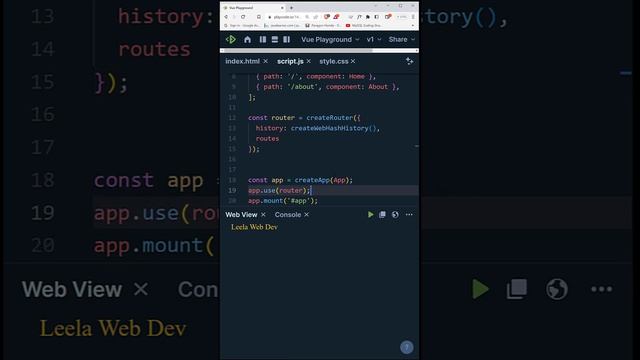Select the horizontal stacked layout icon
Viewport: 640px width, 360px height.
point(275,40)
